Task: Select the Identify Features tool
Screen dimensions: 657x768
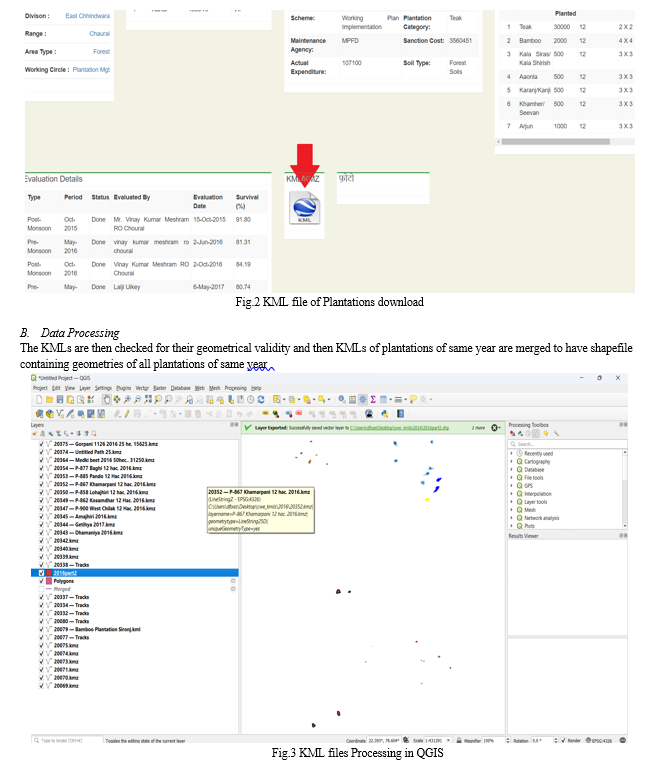Action: point(342,400)
